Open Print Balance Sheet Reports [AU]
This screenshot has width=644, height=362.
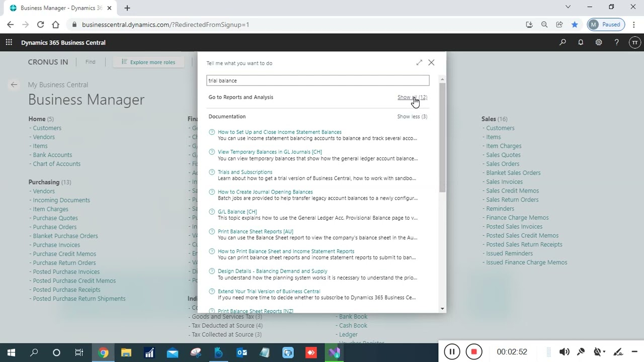click(x=256, y=231)
